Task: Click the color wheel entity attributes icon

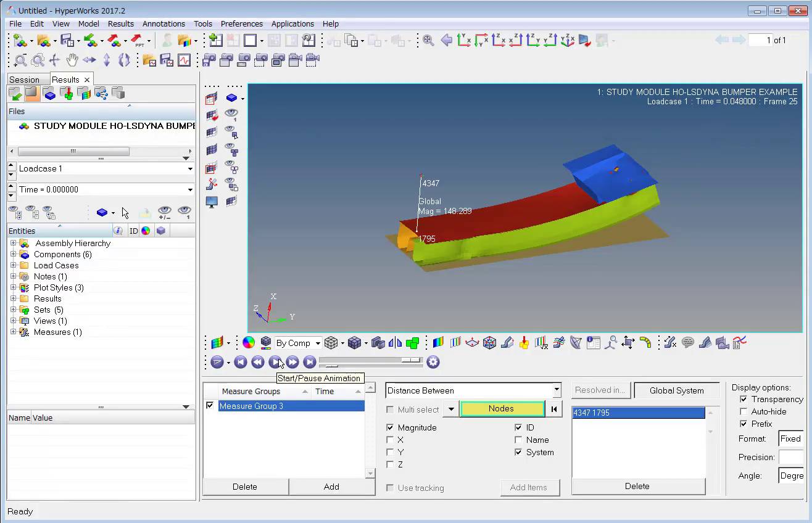Action: point(249,342)
